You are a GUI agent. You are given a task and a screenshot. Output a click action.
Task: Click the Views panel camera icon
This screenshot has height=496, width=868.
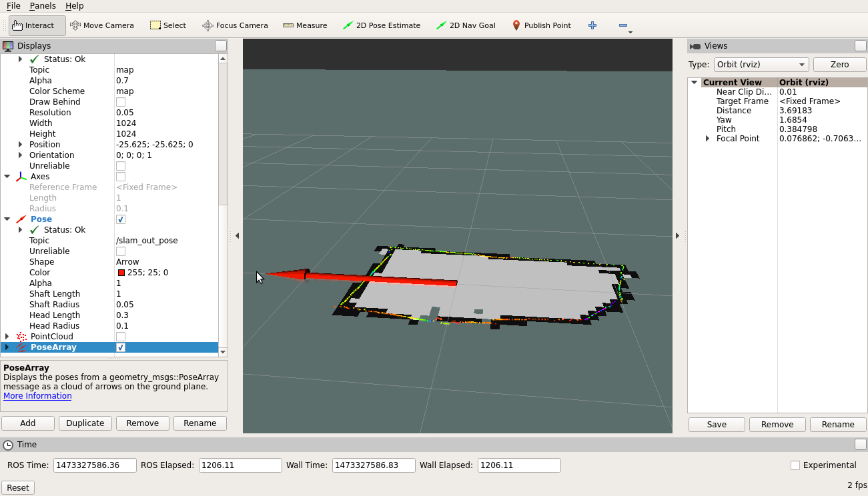pyautogui.click(x=695, y=46)
